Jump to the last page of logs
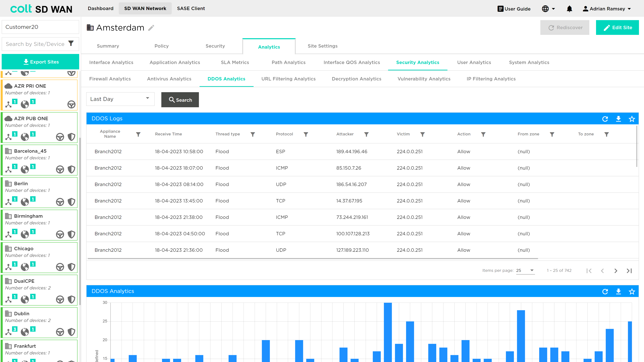 (629, 270)
